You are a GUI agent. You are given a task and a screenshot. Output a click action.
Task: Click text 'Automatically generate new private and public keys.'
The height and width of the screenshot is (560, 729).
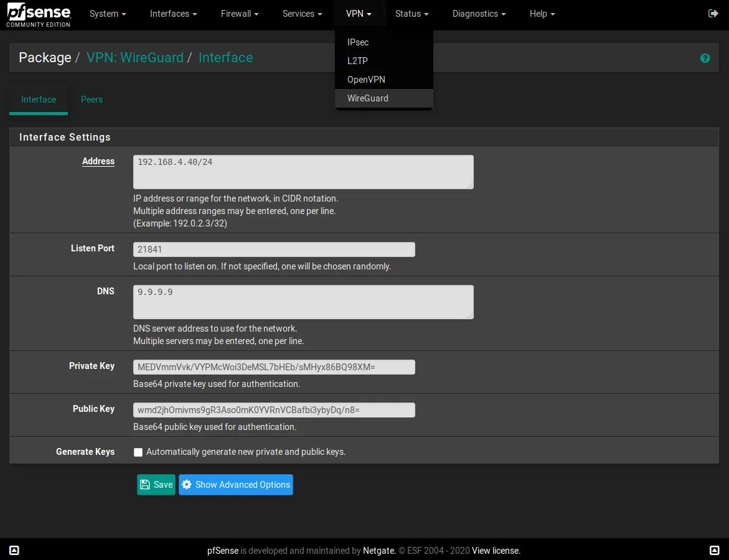(246, 452)
